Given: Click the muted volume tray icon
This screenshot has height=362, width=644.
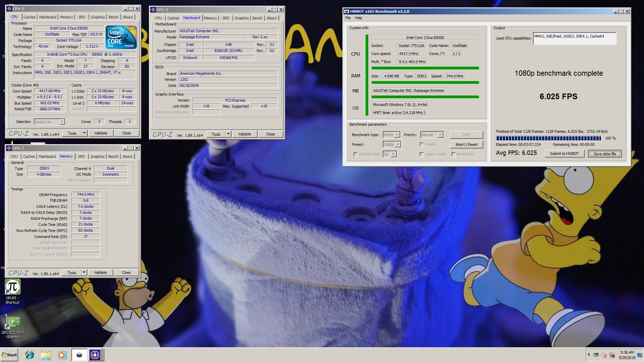Looking at the screenshot, I should point(604,355).
